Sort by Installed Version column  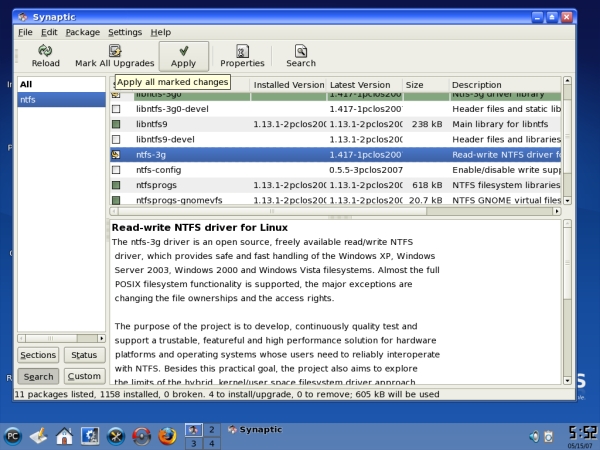[x=288, y=85]
